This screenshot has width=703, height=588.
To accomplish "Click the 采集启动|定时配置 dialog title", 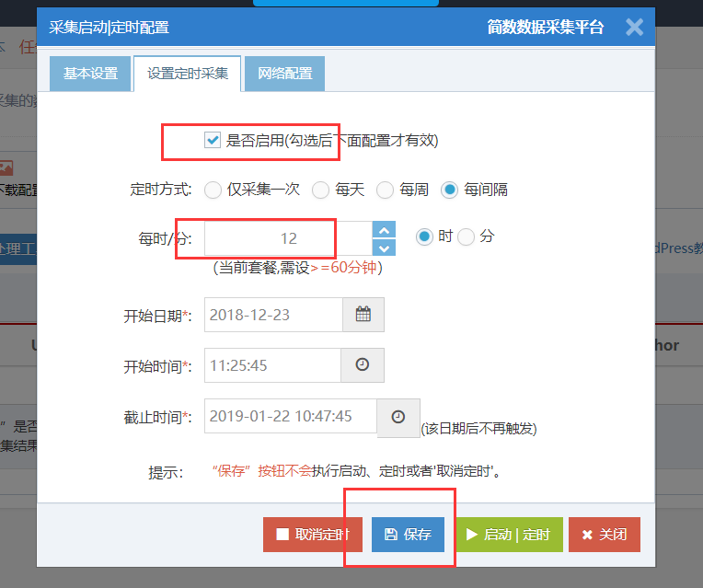I will [x=109, y=28].
